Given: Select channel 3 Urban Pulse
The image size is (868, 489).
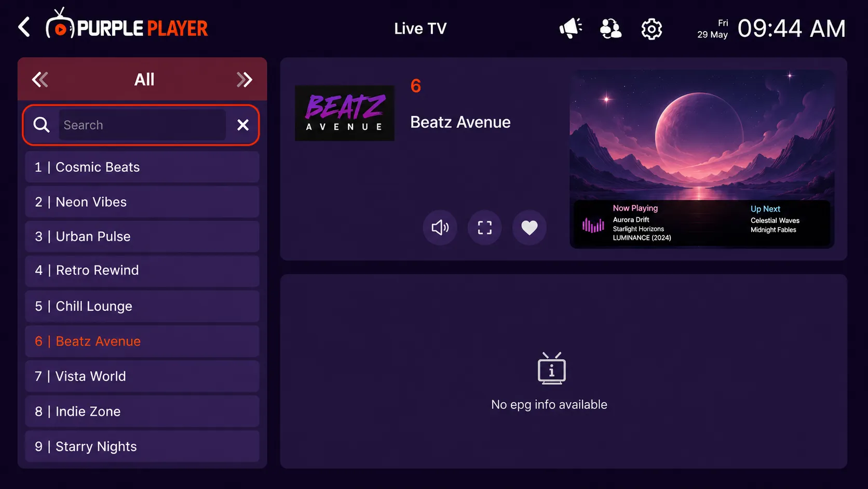Looking at the screenshot, I should coord(142,236).
